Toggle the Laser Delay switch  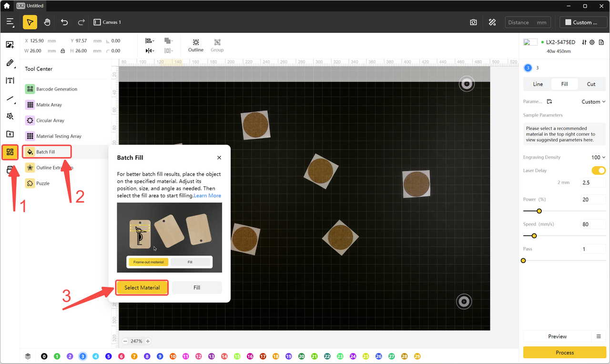click(598, 171)
